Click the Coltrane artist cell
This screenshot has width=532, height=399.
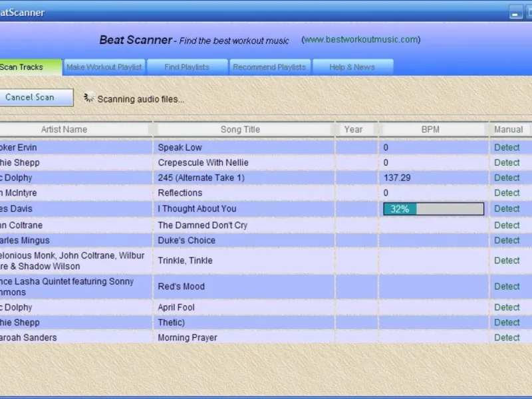pos(76,225)
